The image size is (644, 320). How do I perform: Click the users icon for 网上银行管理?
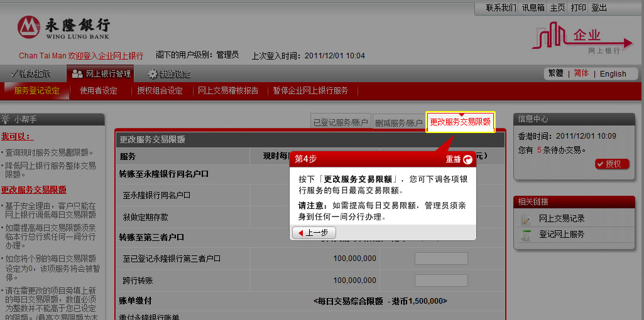(77, 74)
